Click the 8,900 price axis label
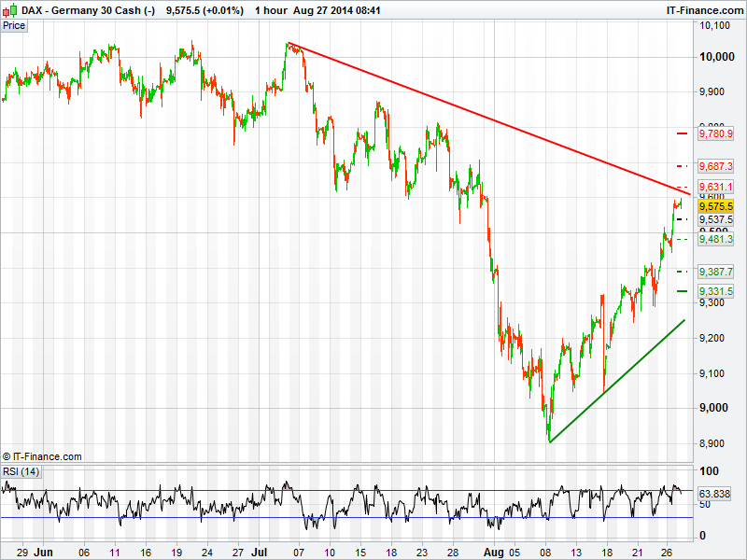The image size is (747, 560). click(712, 444)
